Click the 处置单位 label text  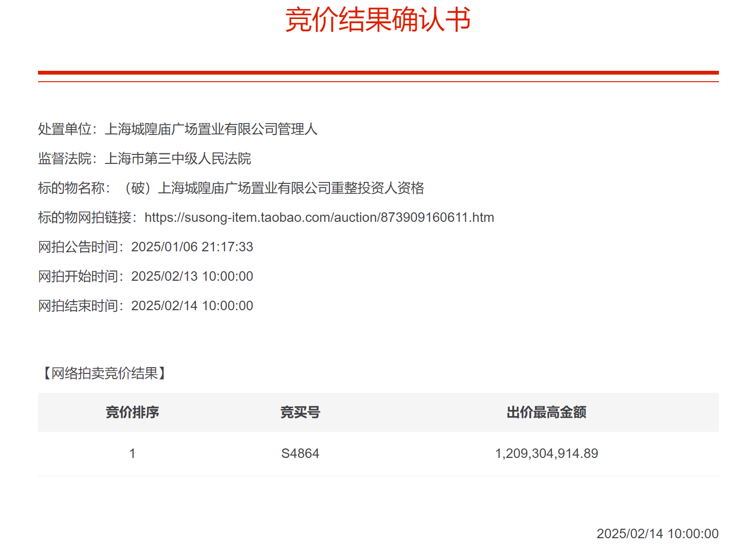(x=65, y=129)
